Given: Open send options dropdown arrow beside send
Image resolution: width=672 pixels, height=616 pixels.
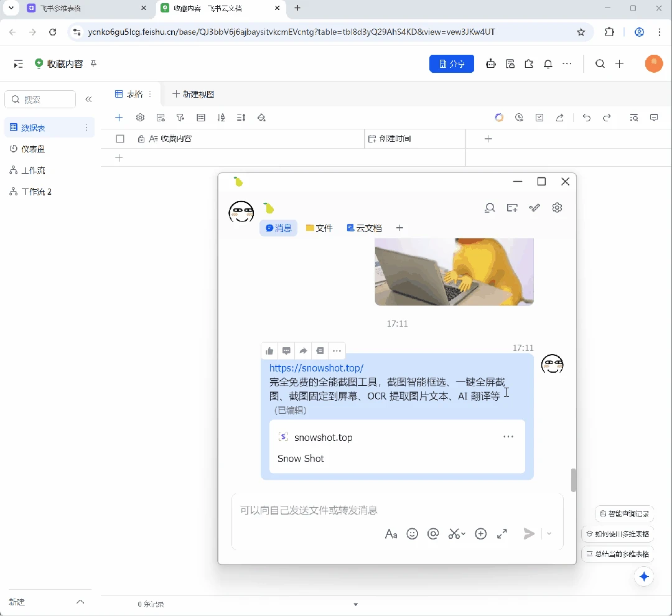Looking at the screenshot, I should (x=549, y=534).
